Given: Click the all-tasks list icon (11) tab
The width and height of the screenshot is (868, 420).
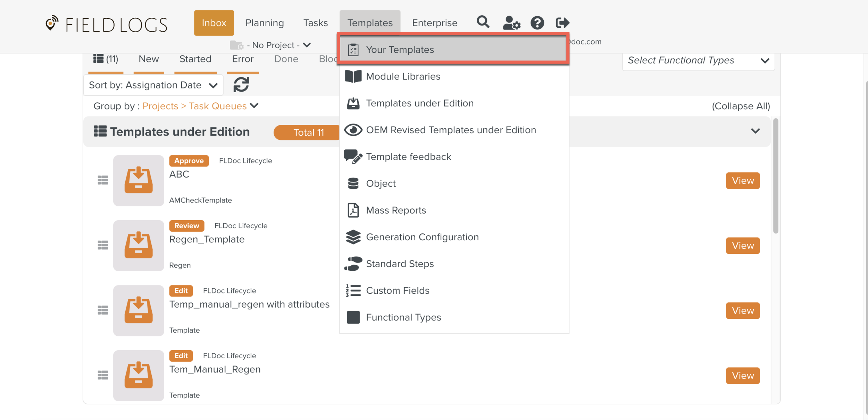Looking at the screenshot, I should coord(106,59).
